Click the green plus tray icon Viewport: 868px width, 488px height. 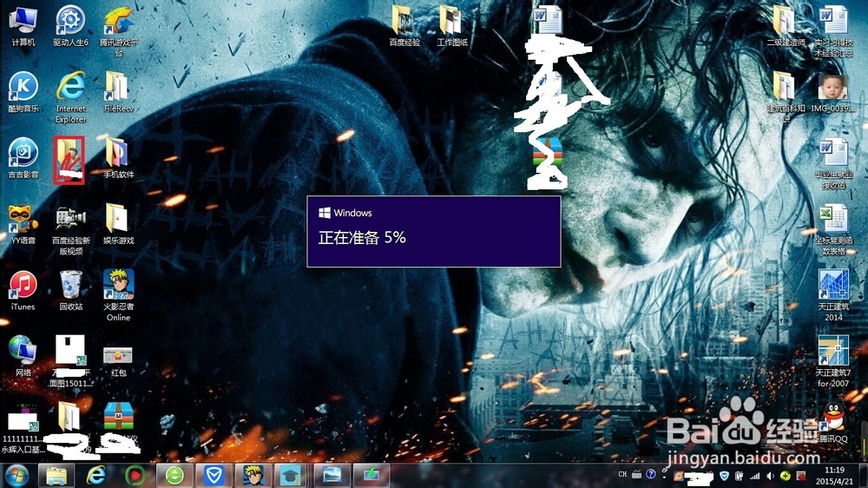(785, 476)
